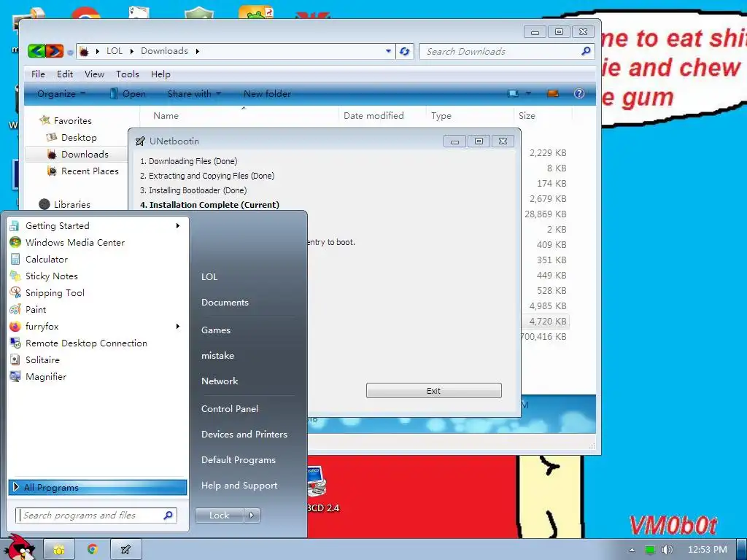Refresh the Downloads folder
Image resolution: width=747 pixels, height=560 pixels.
(x=404, y=51)
